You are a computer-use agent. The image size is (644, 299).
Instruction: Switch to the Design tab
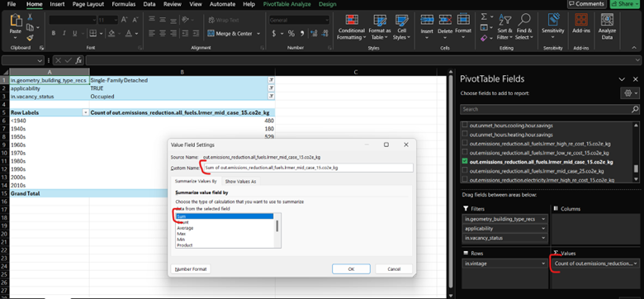327,4
